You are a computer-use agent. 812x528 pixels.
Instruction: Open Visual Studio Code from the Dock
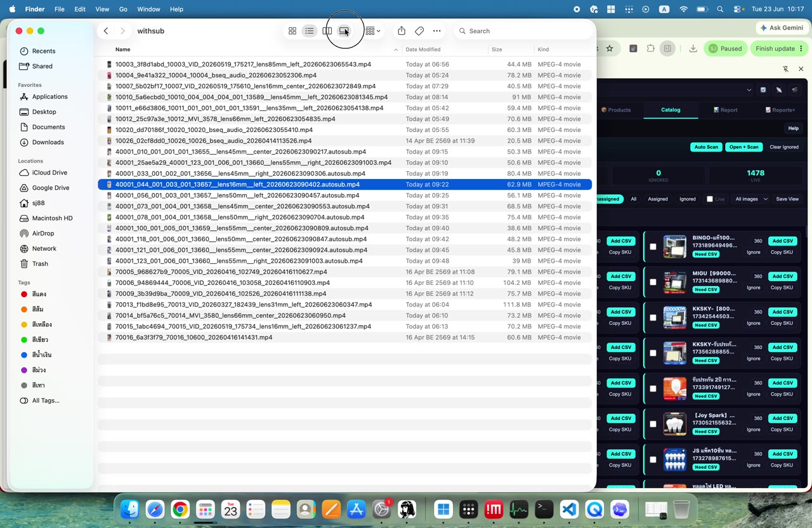click(569, 509)
